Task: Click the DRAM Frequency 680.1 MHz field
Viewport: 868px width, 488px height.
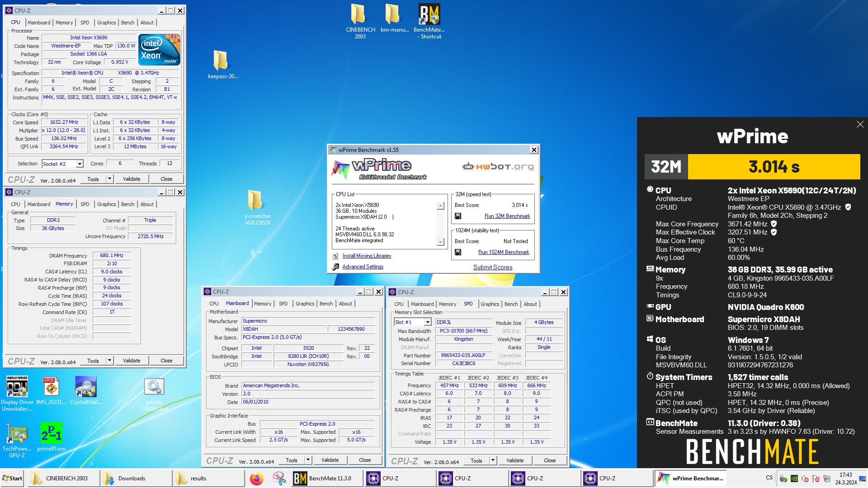Action: [x=112, y=255]
